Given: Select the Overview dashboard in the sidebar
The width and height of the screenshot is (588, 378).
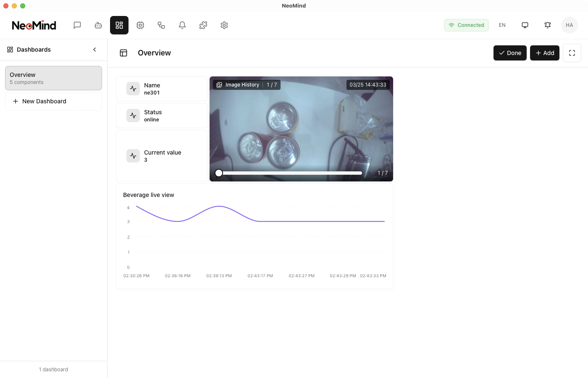Looking at the screenshot, I should [53, 78].
